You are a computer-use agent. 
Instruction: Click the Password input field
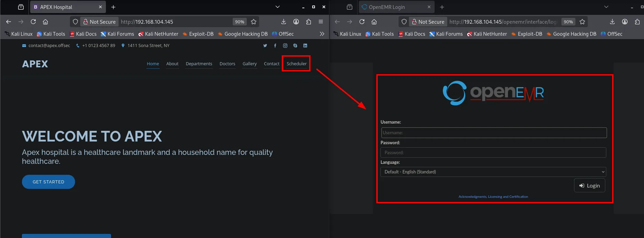coord(493,152)
